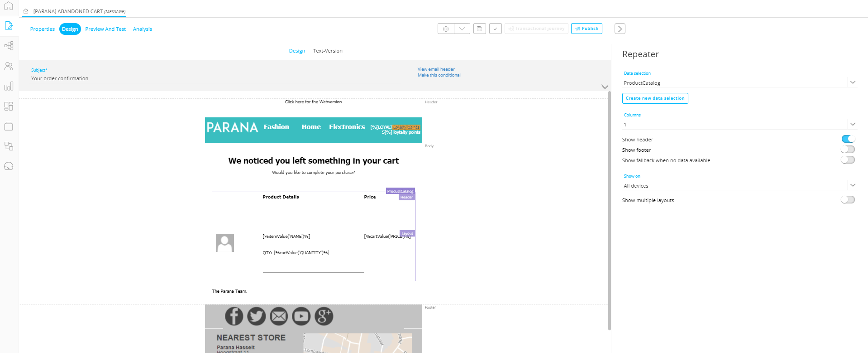Open the audience people icon in the sidebar

click(x=9, y=66)
